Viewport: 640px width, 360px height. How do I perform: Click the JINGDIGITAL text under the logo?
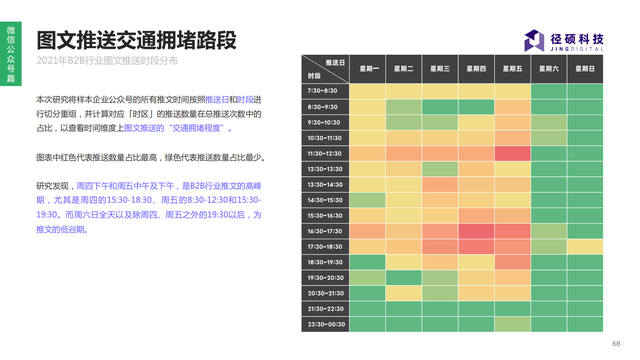click(x=576, y=49)
